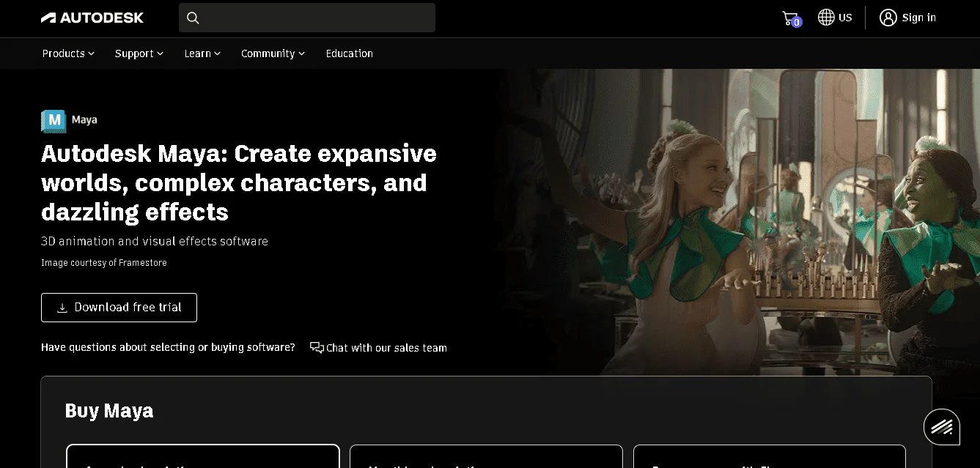Click the Maya product badge icon
Image resolution: width=980 pixels, height=468 pixels.
pyautogui.click(x=51, y=121)
